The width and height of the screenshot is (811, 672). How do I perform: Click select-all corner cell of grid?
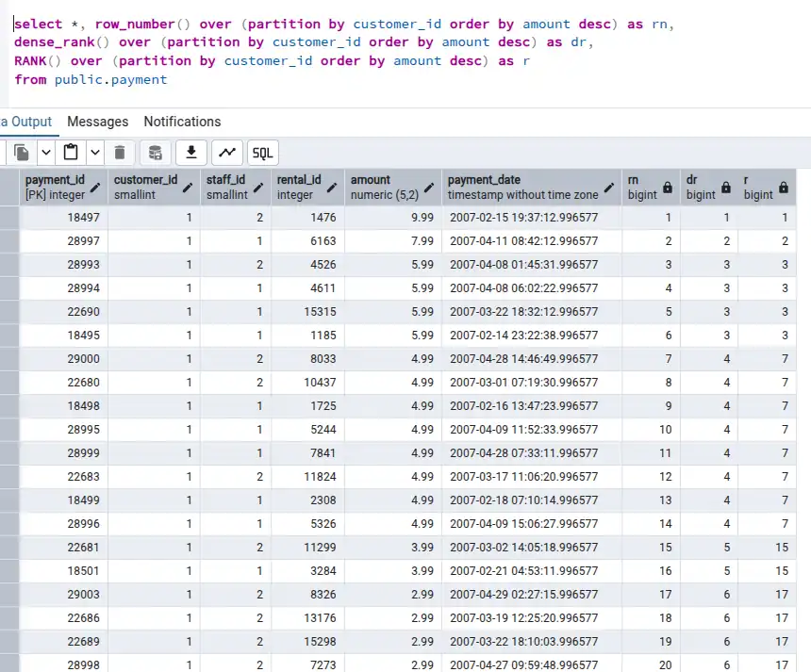[9, 188]
